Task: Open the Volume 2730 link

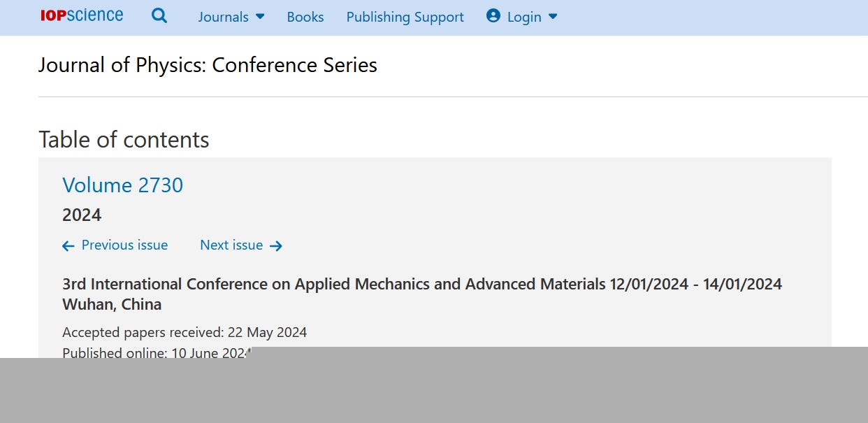Action: tap(123, 185)
